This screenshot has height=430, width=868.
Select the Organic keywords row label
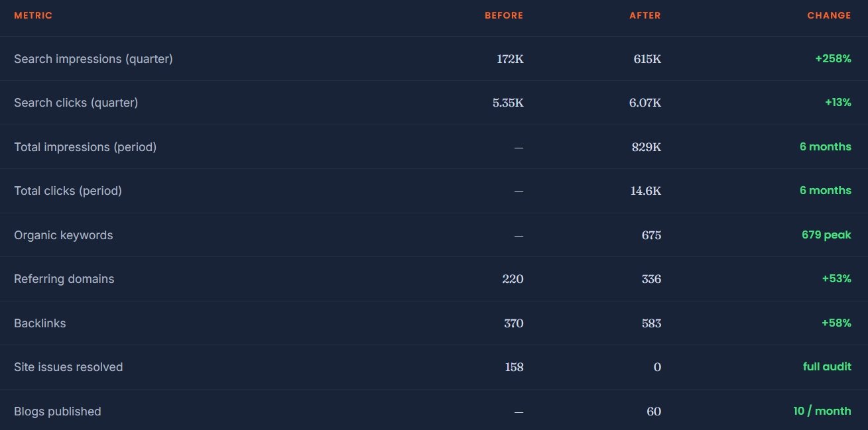point(64,235)
